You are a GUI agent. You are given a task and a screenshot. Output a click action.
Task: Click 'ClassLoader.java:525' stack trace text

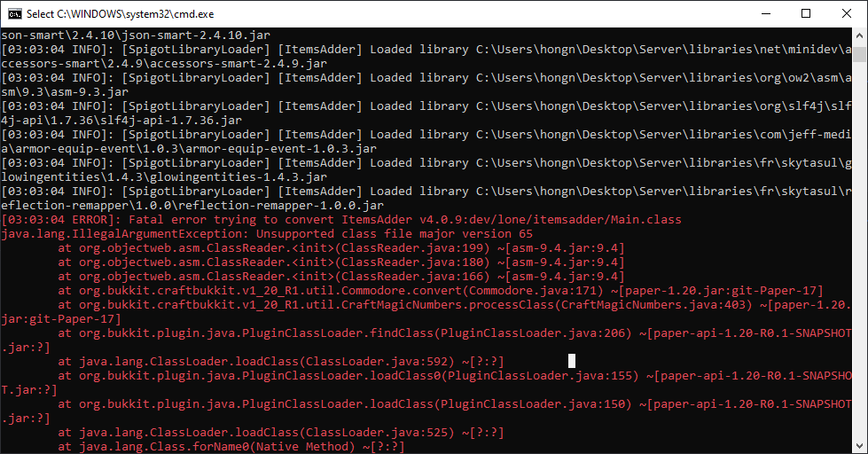click(377, 433)
